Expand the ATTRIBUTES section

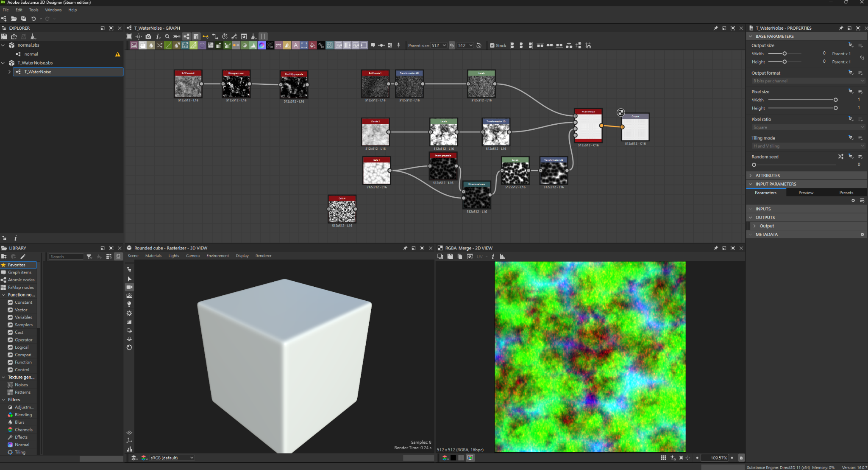[751, 175]
